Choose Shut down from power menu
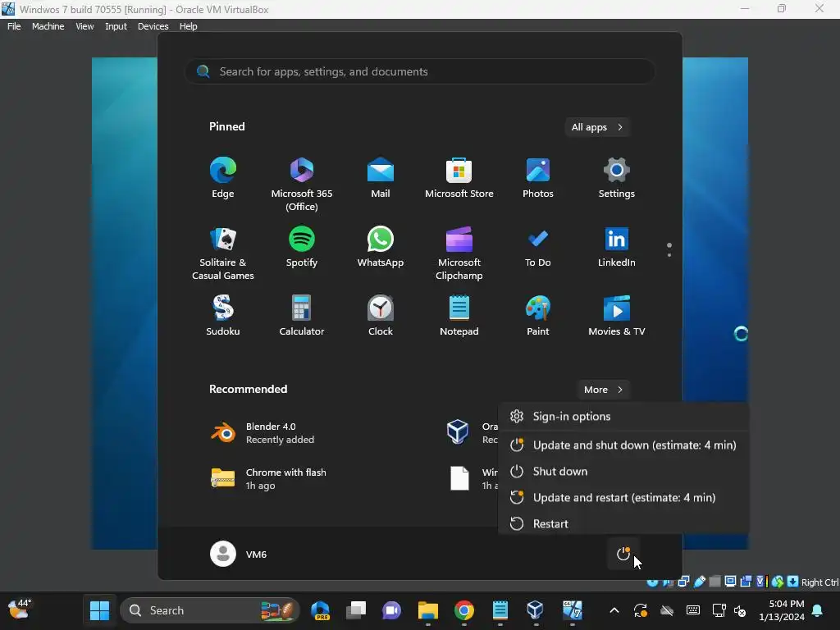The image size is (840, 630). click(x=623, y=471)
